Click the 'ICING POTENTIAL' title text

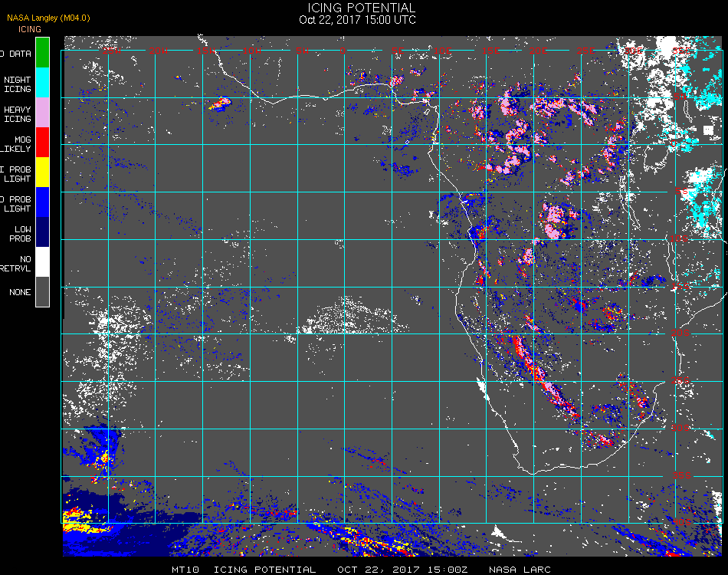click(361, 8)
